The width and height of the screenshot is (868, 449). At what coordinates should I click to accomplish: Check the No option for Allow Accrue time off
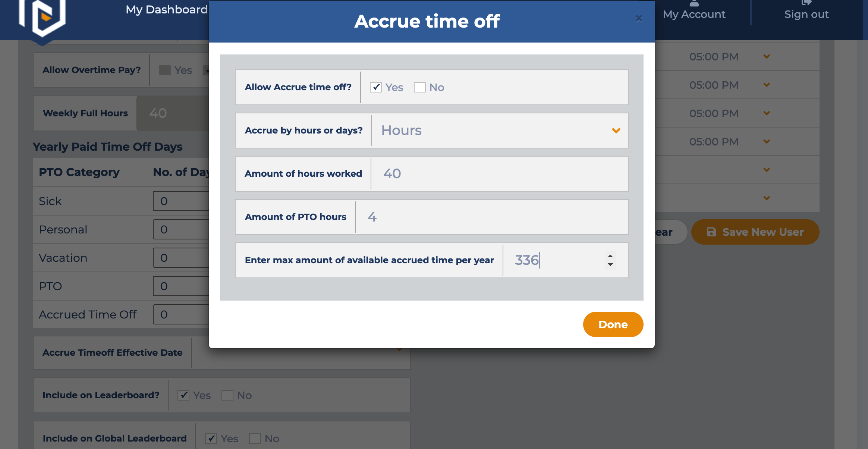[x=420, y=87]
